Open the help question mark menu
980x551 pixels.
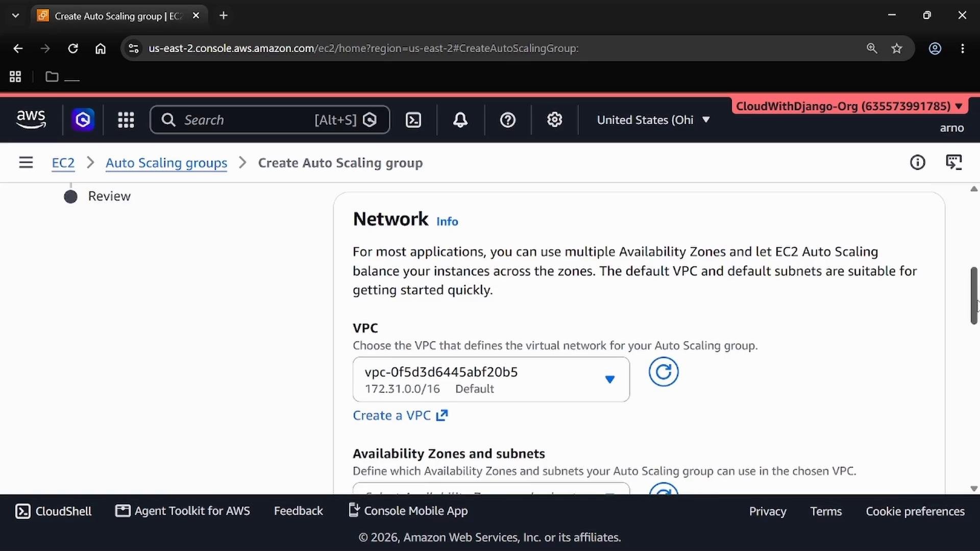[x=507, y=120]
